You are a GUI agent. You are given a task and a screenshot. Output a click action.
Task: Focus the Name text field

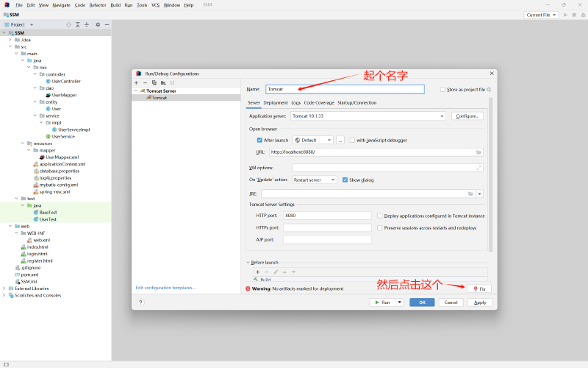point(345,89)
